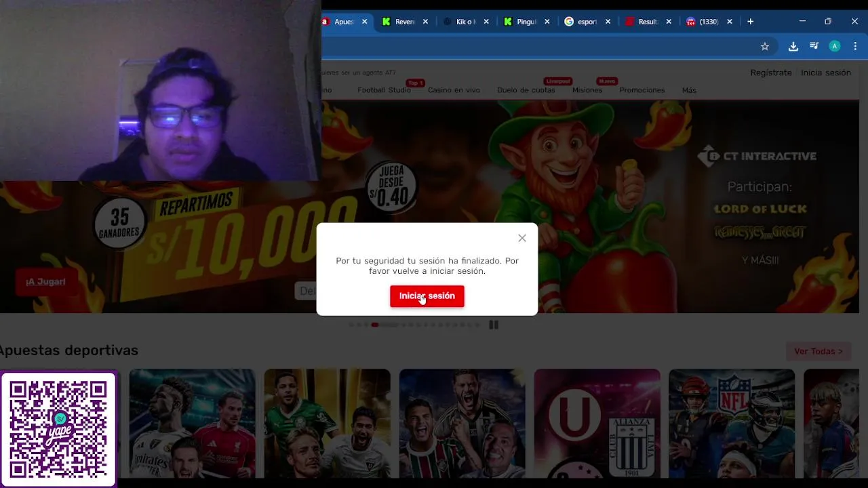The width and height of the screenshot is (868, 488).
Task: Open the Chrome three-dot menu
Action: pyautogui.click(x=855, y=46)
